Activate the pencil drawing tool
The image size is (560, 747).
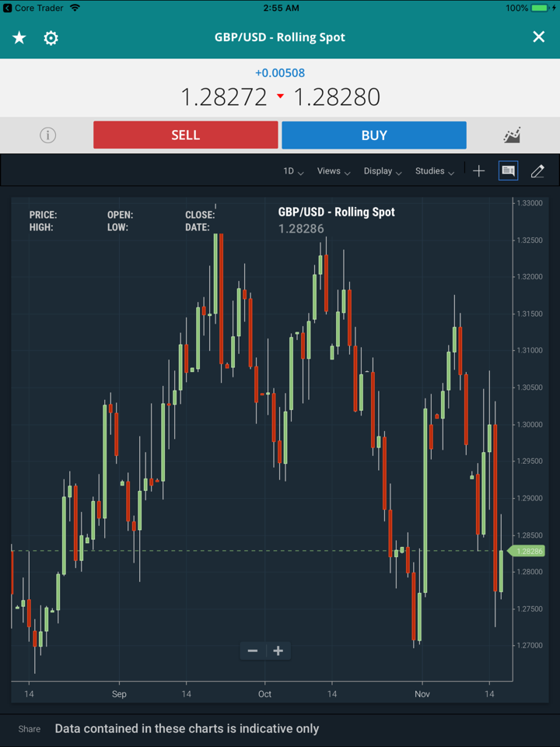coord(537,171)
